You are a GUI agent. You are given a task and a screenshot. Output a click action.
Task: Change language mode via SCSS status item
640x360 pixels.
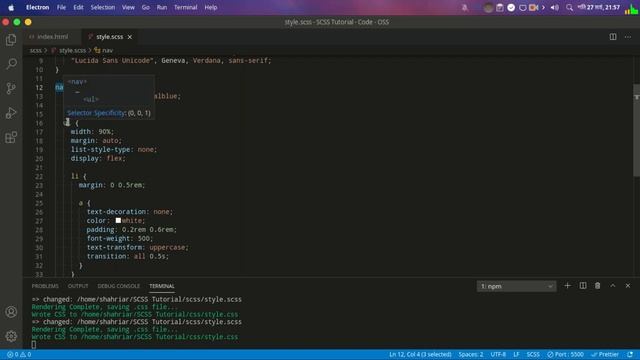pos(533,354)
